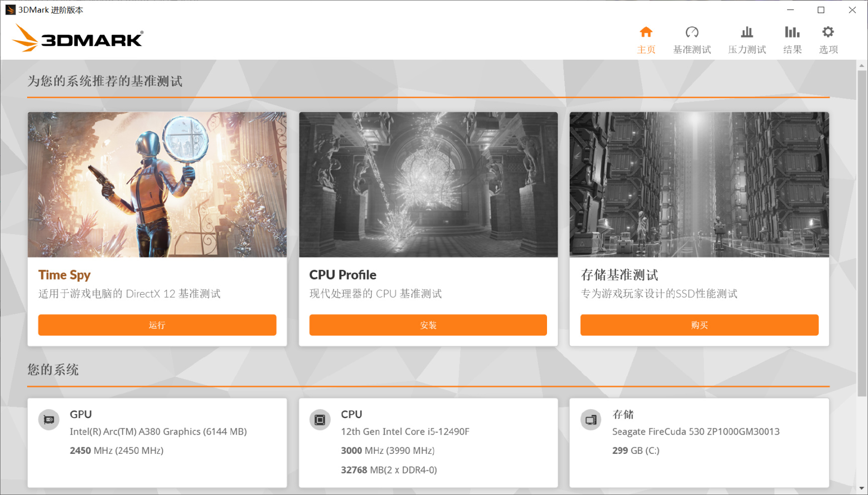
Task: Open stress tests via the chart icon
Action: (747, 32)
